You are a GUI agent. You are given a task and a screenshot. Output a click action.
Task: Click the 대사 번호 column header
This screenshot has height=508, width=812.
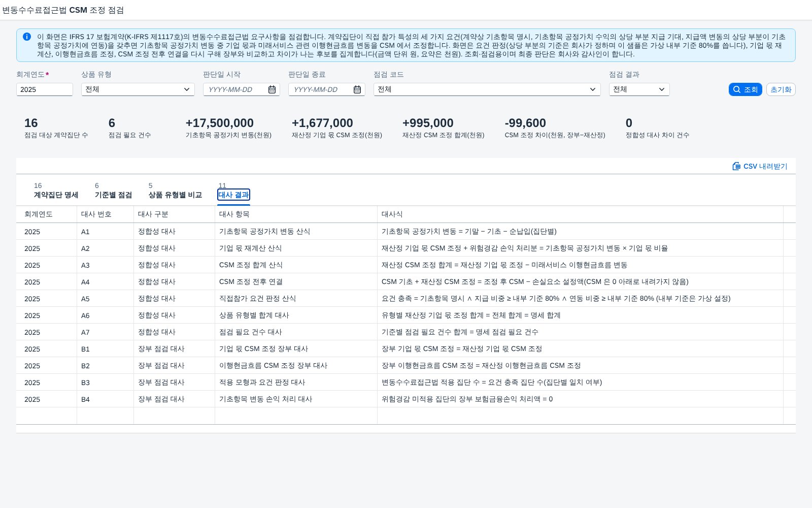point(106,214)
